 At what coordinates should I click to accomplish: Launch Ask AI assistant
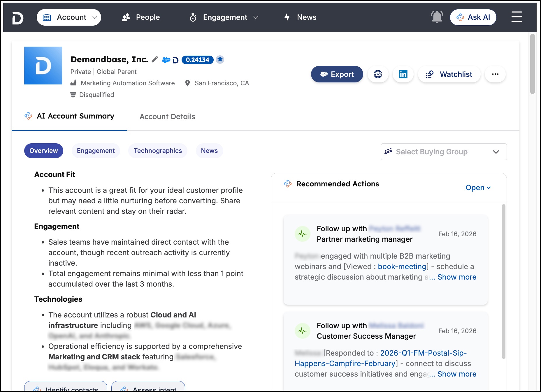click(x=473, y=17)
